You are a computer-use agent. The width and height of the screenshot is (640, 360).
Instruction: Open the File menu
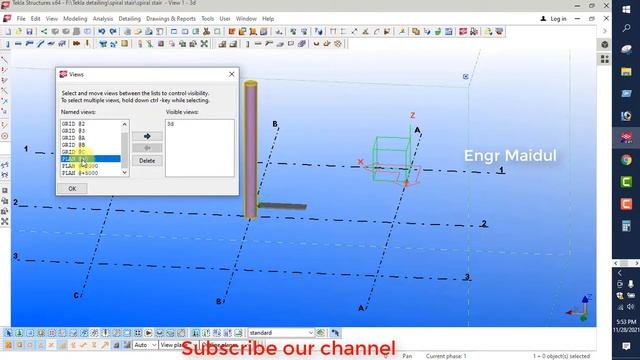coord(21,19)
